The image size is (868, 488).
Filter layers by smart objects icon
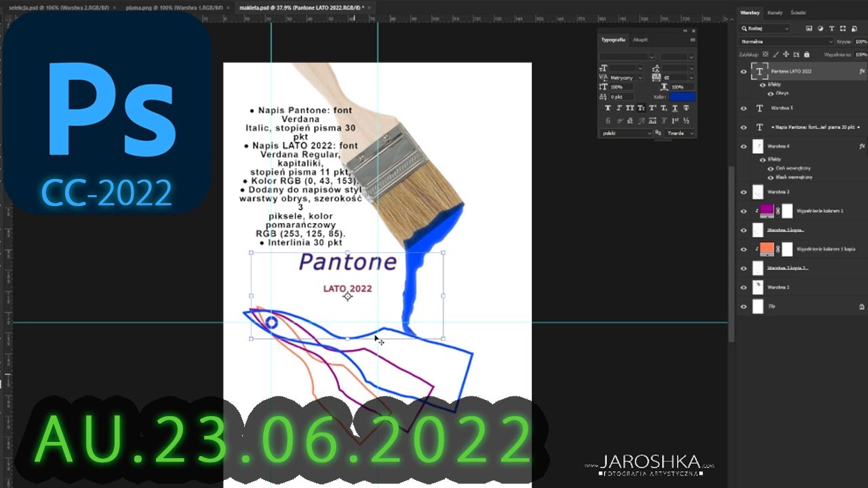click(853, 28)
